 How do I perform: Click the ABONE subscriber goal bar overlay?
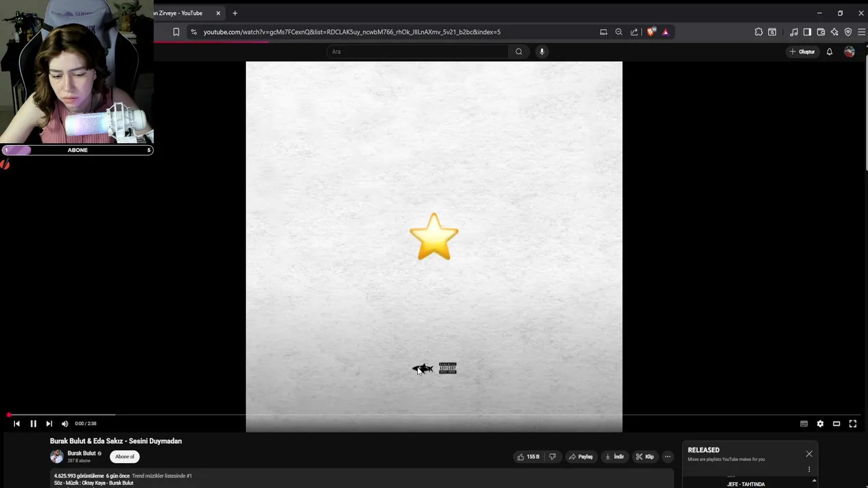(77, 150)
